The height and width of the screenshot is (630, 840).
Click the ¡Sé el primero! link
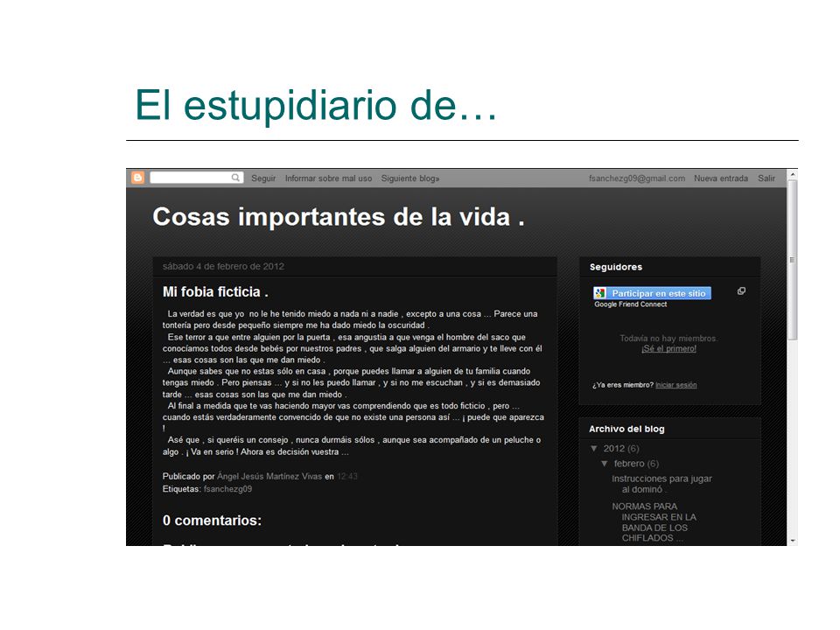[668, 349]
